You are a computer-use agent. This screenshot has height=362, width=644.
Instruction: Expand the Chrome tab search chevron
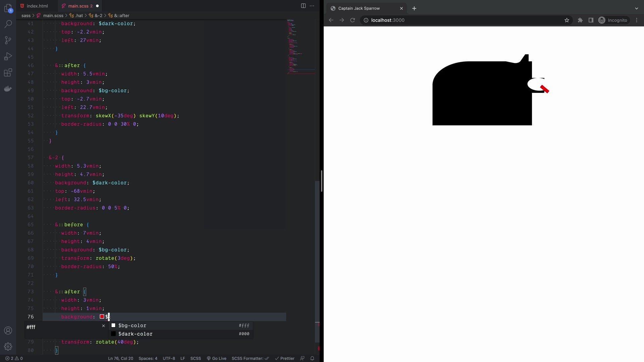tap(636, 8)
